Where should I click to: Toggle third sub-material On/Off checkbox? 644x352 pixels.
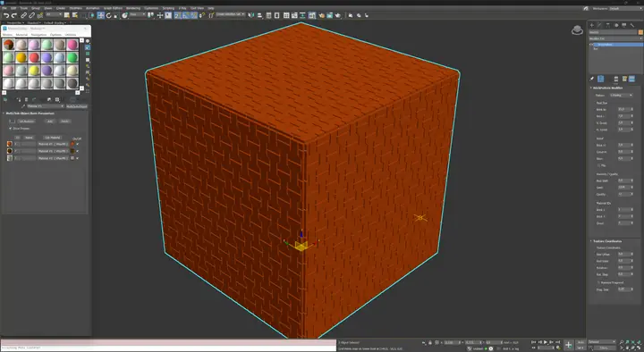pos(78,158)
